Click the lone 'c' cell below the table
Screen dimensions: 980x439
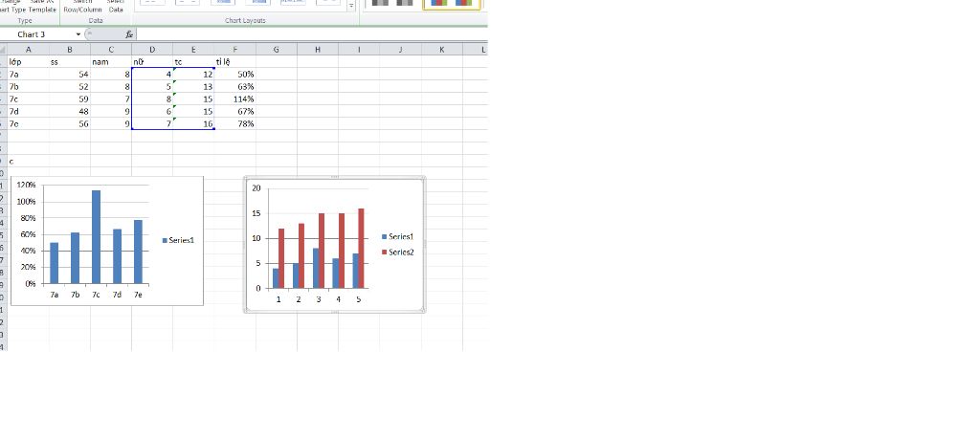tap(28, 161)
